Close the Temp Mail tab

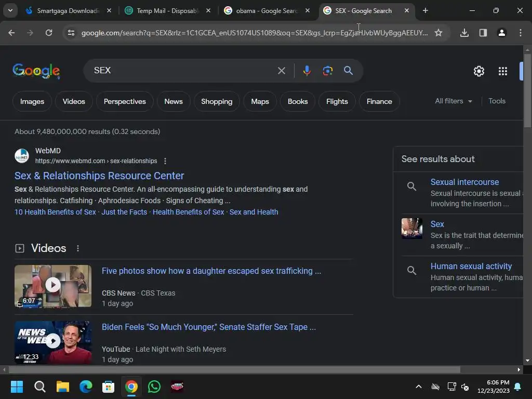click(x=208, y=10)
